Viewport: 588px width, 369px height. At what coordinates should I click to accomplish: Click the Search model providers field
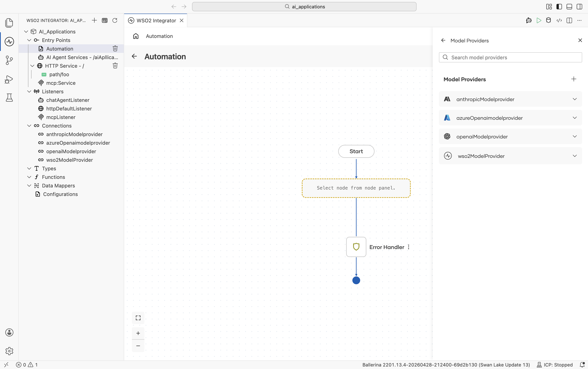coord(510,57)
